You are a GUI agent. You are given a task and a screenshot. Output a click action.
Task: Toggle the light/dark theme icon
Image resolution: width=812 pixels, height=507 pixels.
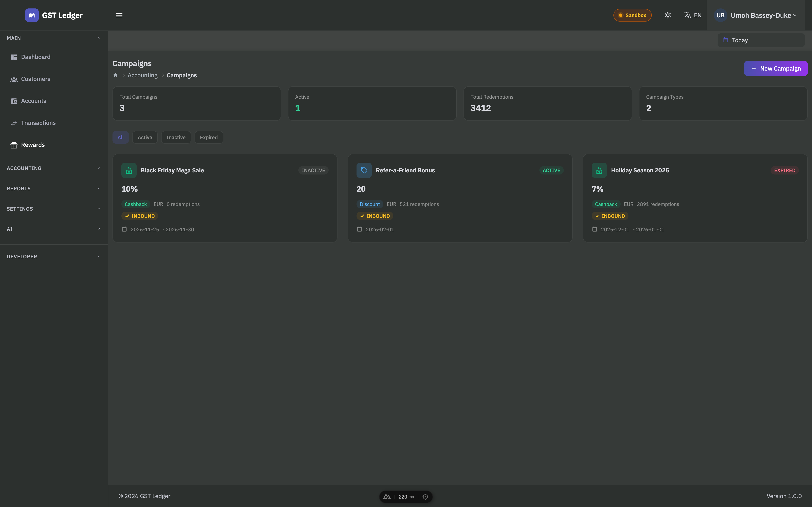668,15
